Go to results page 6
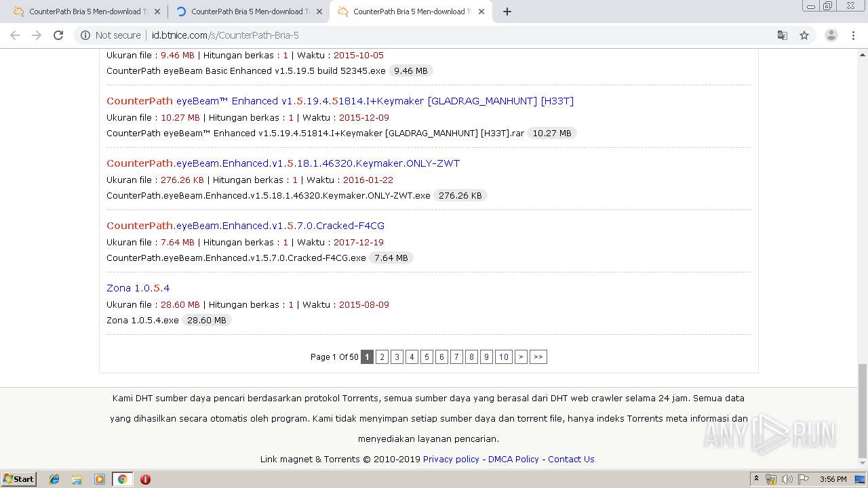The height and width of the screenshot is (488, 868). click(441, 357)
